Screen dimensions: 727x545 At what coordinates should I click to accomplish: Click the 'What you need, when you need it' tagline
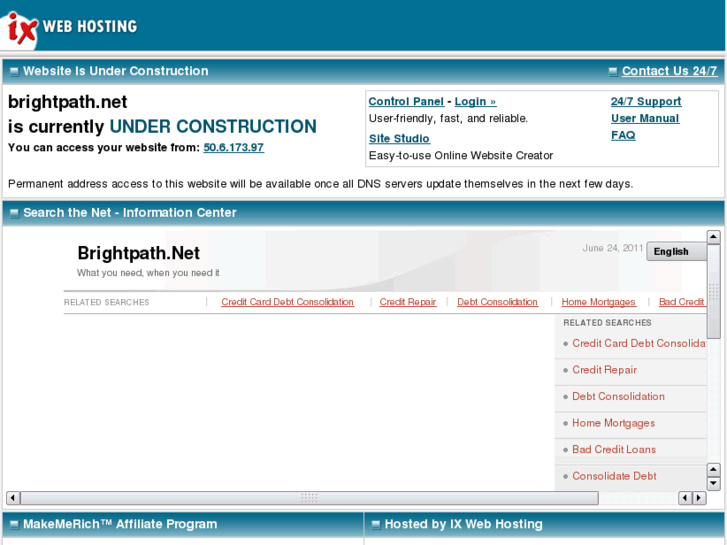(x=148, y=273)
